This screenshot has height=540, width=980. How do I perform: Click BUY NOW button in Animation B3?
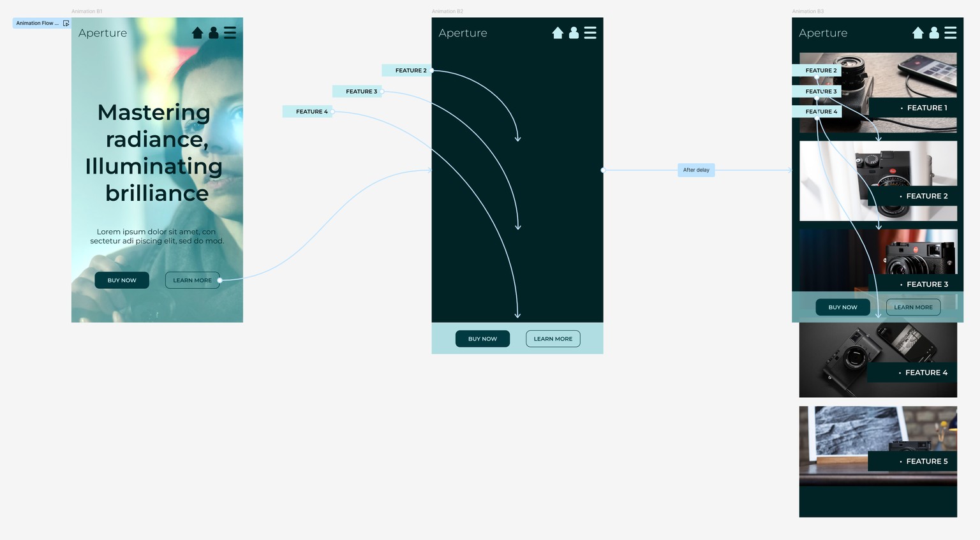[843, 307]
